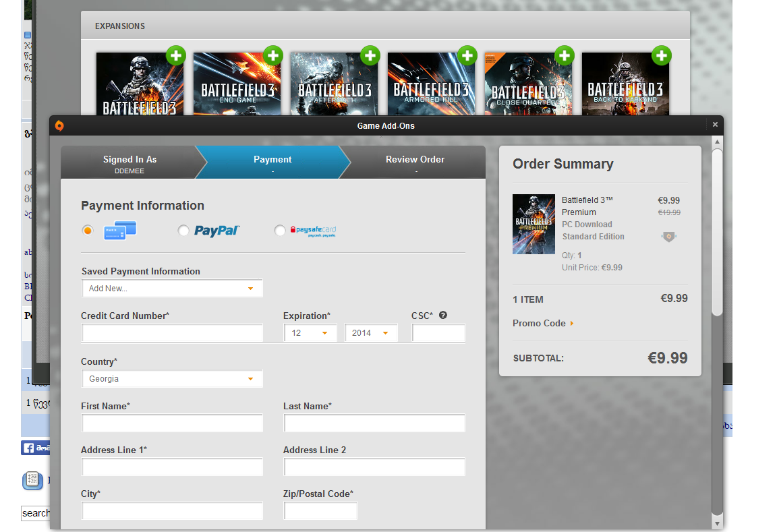The width and height of the screenshot is (777, 532).
Task: Click the EXPANSIONS section header
Action: point(120,26)
